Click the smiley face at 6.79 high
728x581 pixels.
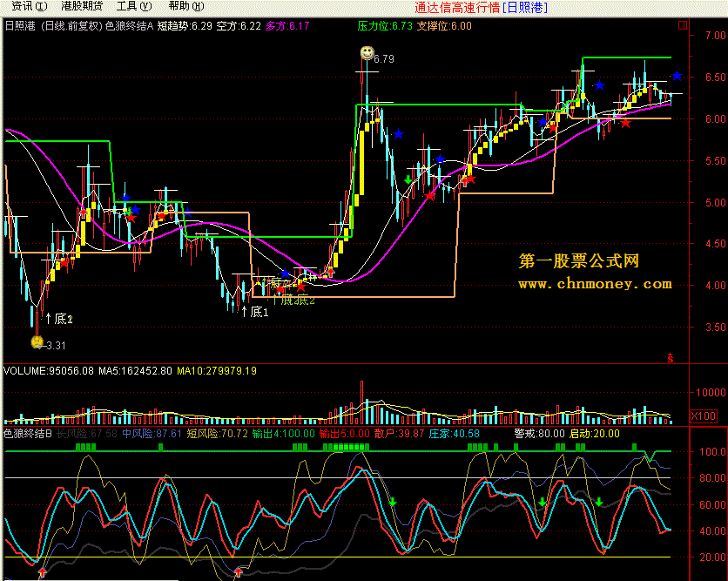click(367, 52)
